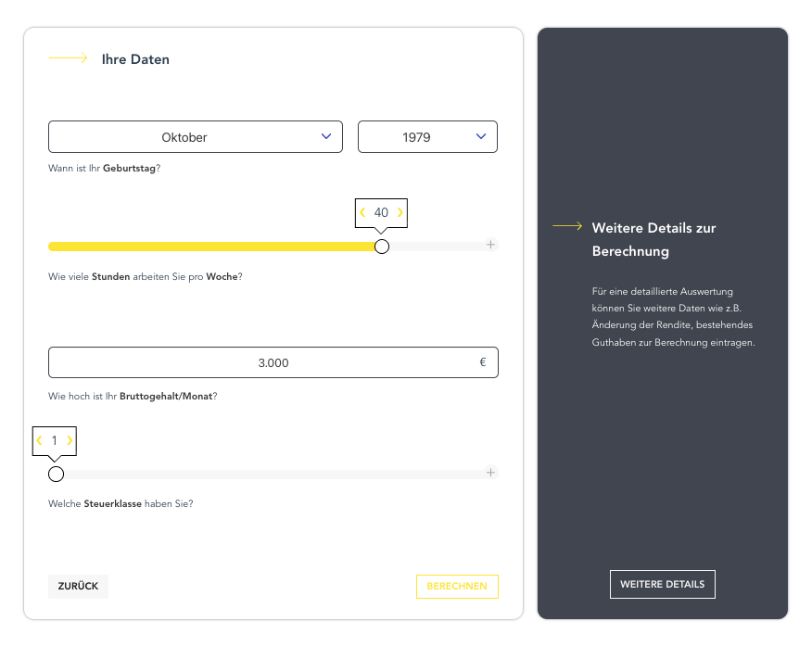The height and width of the screenshot is (646, 812).
Task: Click the Steuerklasse slider handle
Action: [56, 474]
